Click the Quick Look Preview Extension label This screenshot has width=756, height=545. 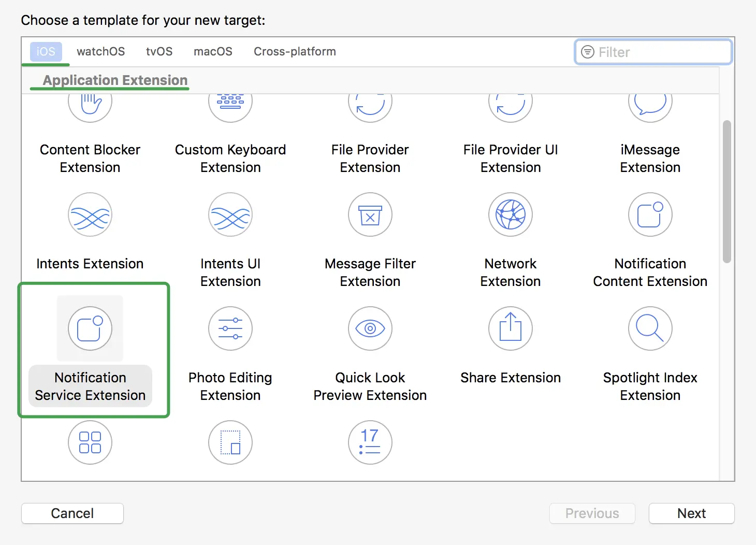[370, 386]
